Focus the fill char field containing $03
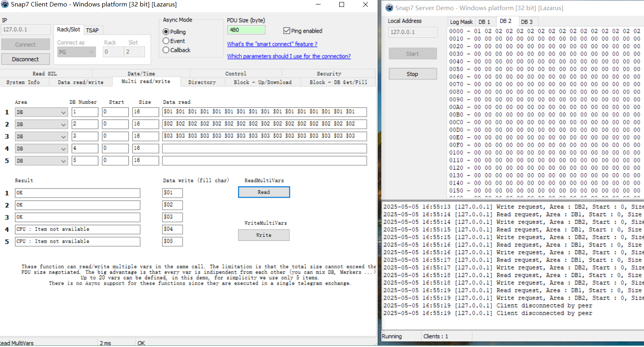The width and height of the screenshot is (644, 347). (172, 217)
